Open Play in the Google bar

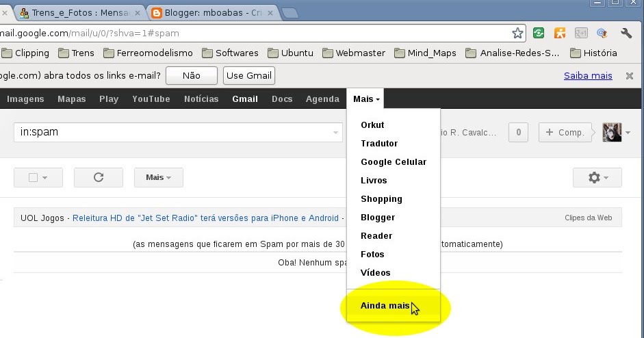pos(109,99)
